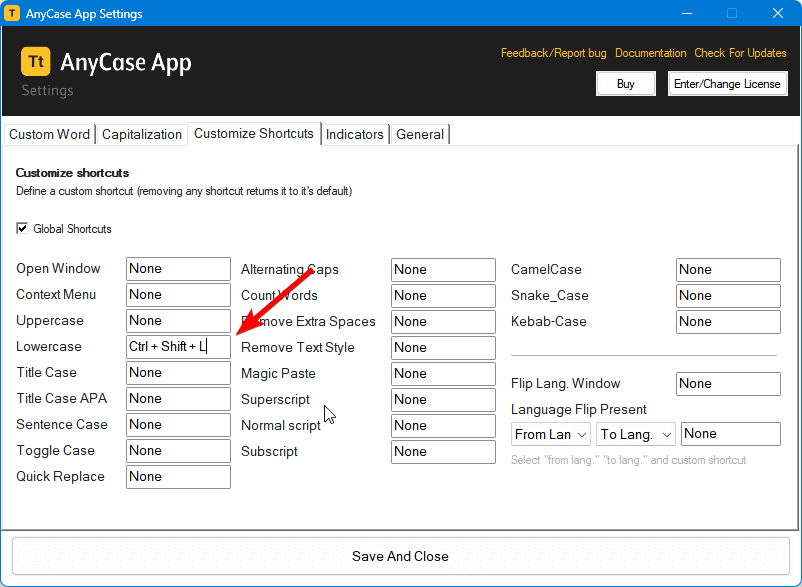Viewport: 802px width, 587px height.
Task: Click the AnyCase Tt logo icon
Action: coord(36,61)
